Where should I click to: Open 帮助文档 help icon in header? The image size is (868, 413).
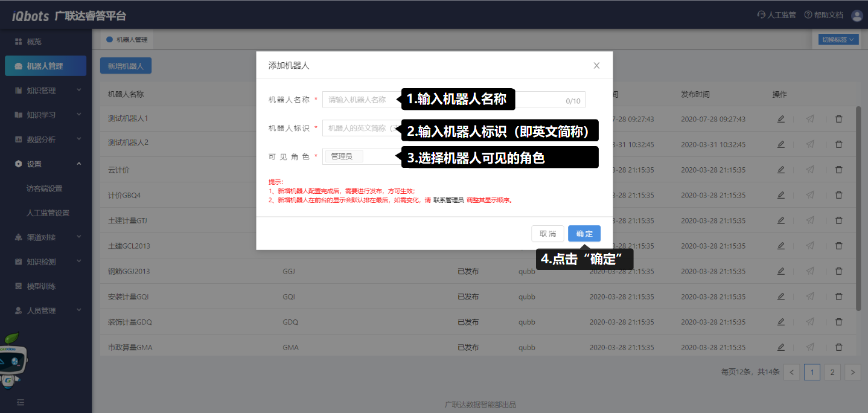pos(808,15)
